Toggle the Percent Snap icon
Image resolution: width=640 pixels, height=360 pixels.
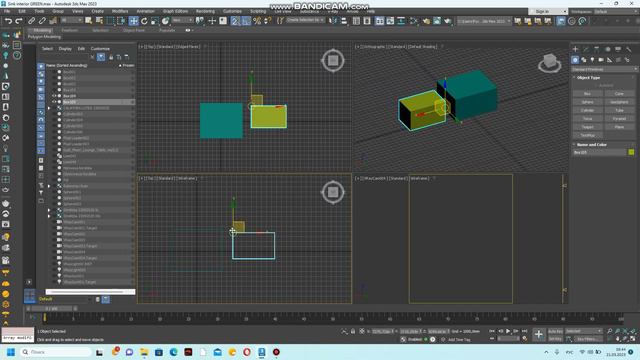click(257, 21)
